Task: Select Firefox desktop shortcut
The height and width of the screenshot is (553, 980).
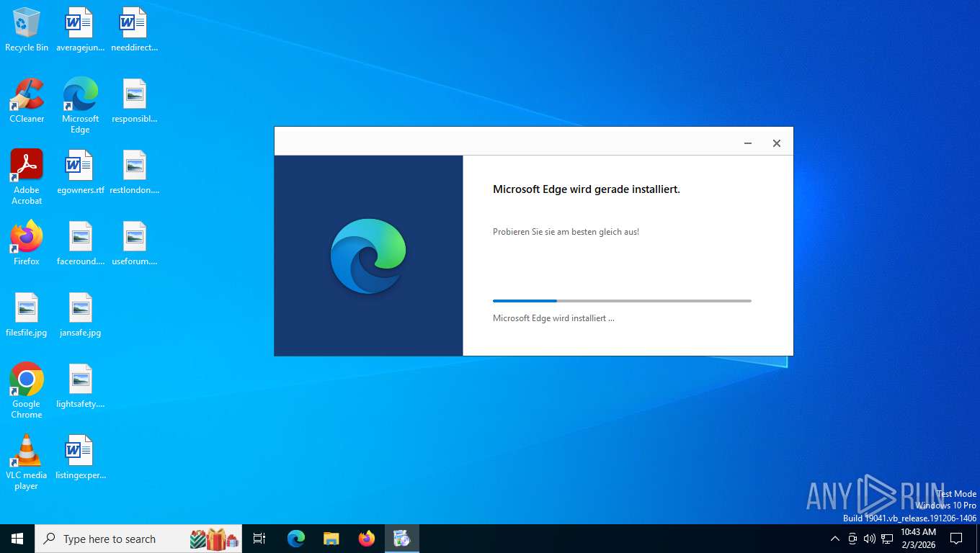Action: (x=27, y=243)
